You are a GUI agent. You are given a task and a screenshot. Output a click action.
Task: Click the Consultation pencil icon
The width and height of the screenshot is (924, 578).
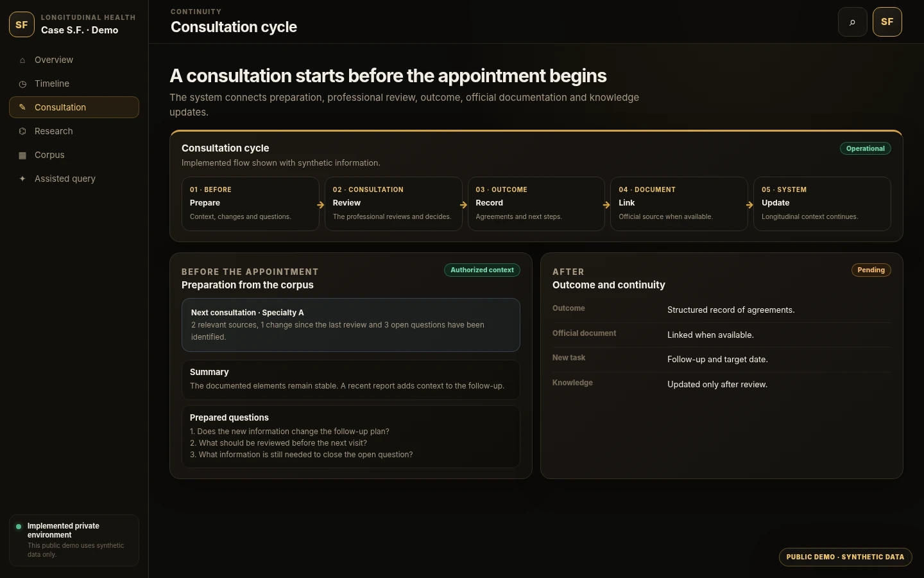22,107
